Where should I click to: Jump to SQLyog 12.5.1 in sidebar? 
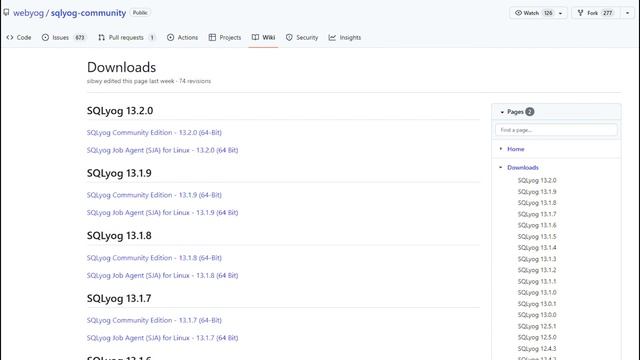tap(537, 327)
